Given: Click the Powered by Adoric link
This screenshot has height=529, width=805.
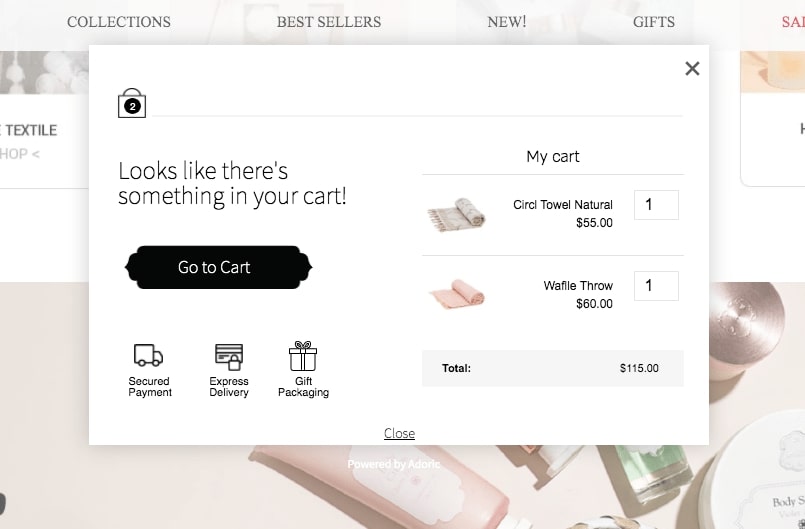Looking at the screenshot, I should click(394, 464).
